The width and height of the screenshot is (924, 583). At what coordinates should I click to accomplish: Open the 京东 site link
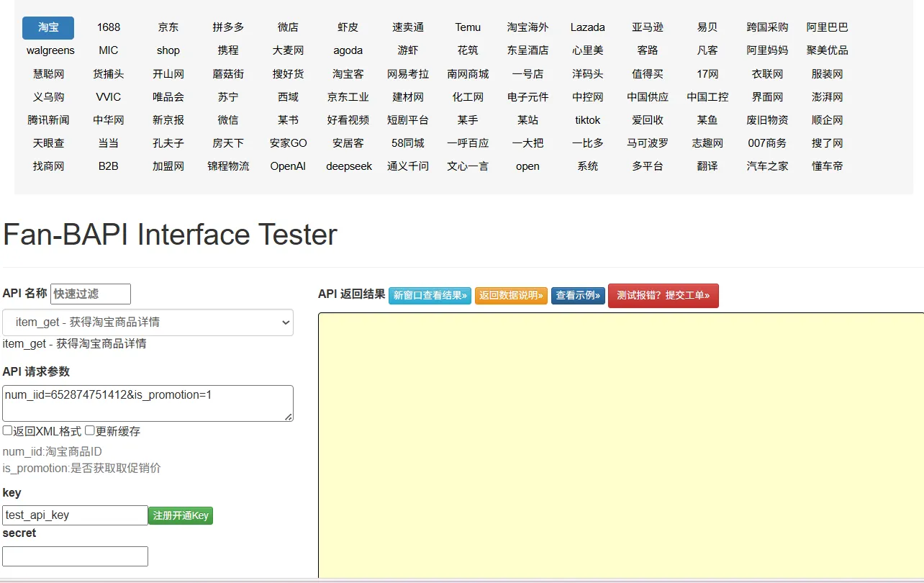coord(168,27)
